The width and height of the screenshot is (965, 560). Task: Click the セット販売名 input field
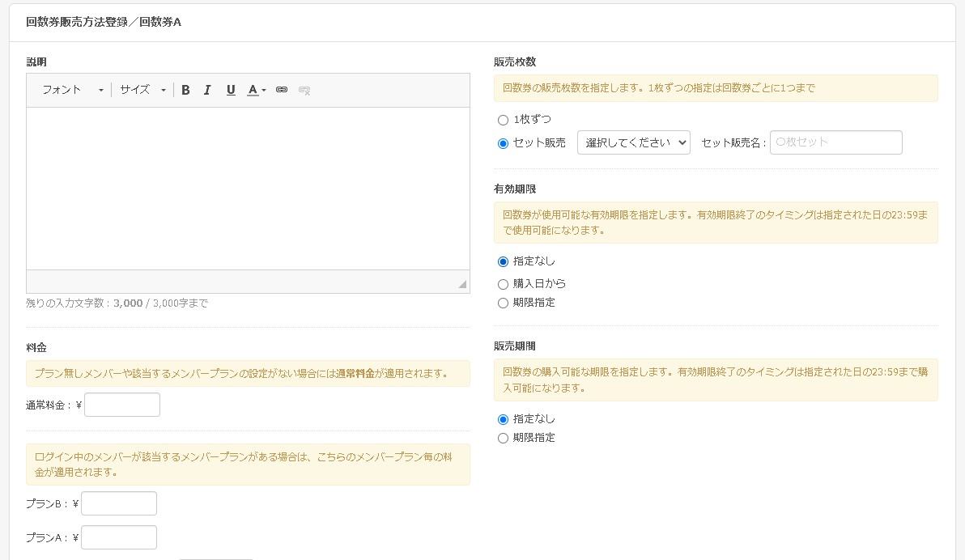pyautogui.click(x=835, y=142)
